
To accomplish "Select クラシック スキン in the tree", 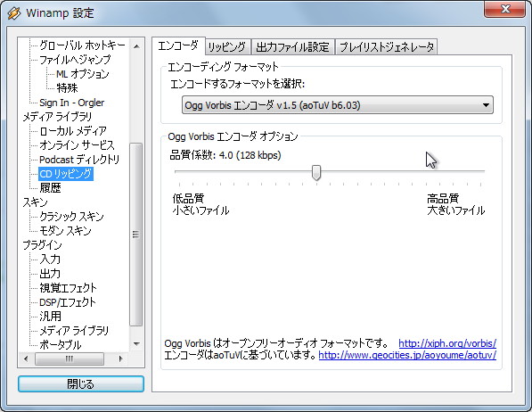I will [71, 217].
